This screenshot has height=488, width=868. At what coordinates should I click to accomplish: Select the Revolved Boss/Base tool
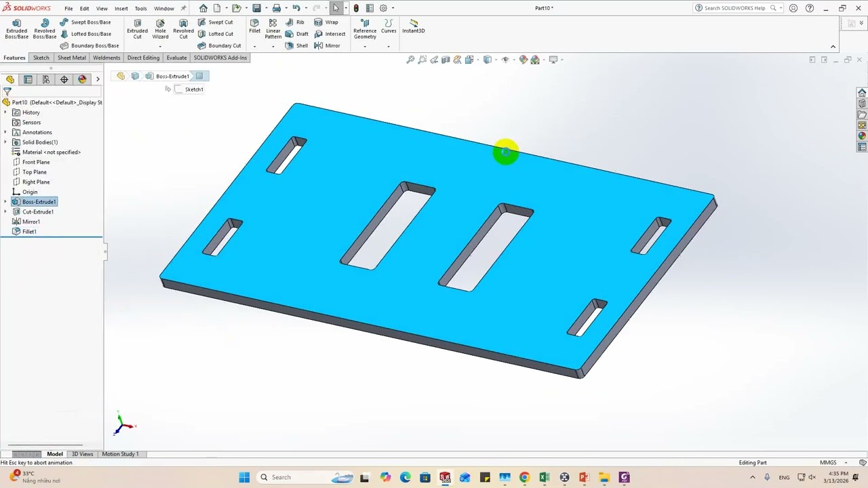44,29
